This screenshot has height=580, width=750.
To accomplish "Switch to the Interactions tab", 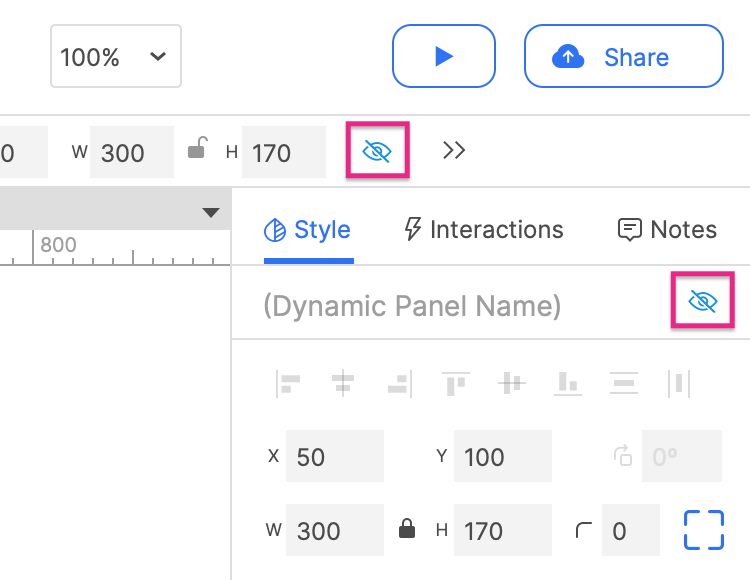I will click(484, 230).
